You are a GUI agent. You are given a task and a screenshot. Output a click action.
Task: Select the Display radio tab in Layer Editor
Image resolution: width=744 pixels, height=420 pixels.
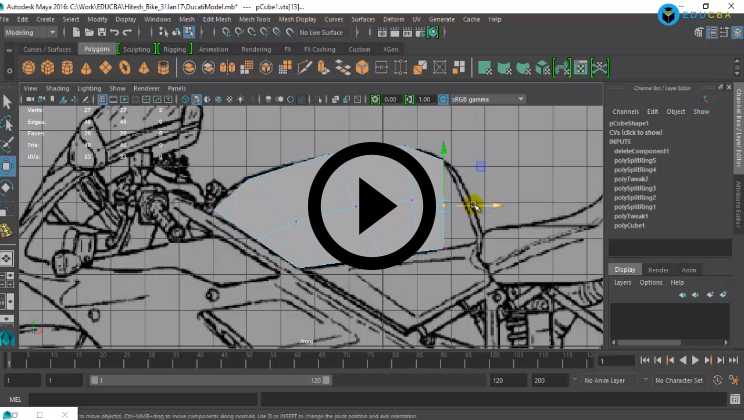coord(625,270)
